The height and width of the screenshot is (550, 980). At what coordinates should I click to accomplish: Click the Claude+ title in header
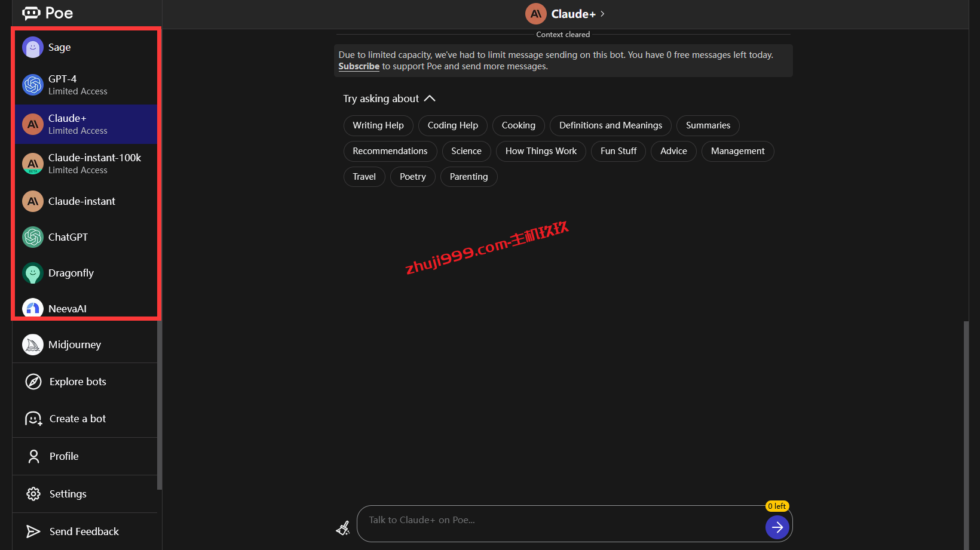pyautogui.click(x=574, y=14)
